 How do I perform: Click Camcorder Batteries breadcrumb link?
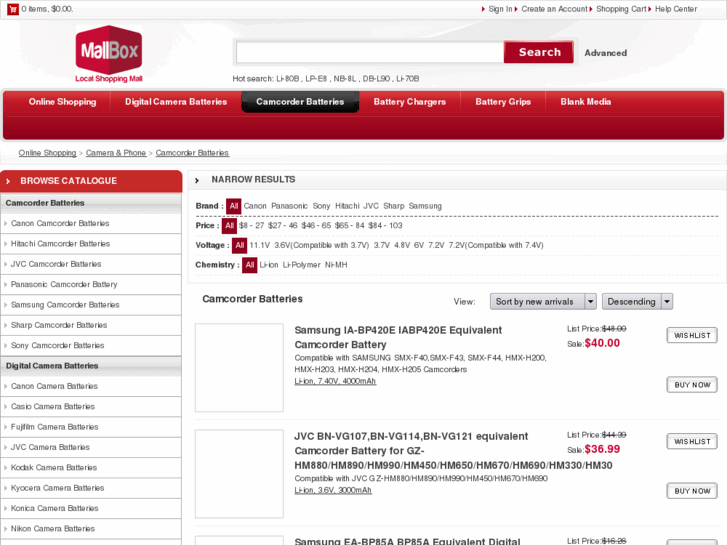click(x=192, y=153)
